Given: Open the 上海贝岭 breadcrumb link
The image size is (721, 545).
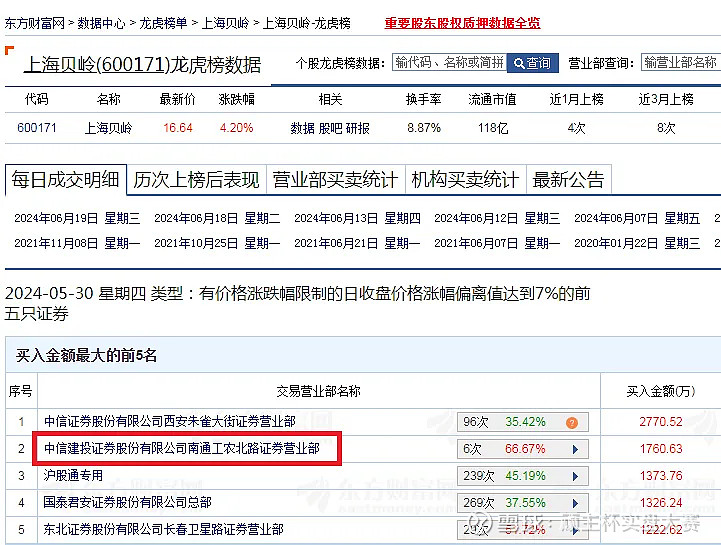Looking at the screenshot, I should pos(225,23).
